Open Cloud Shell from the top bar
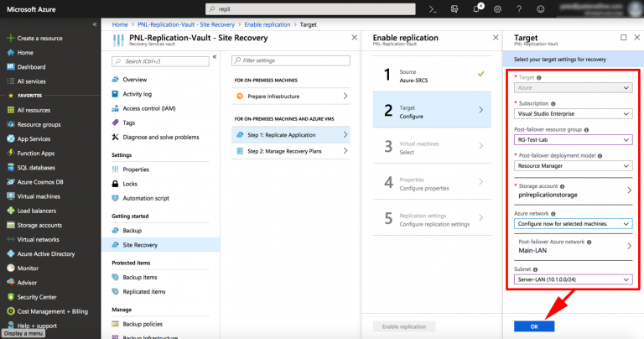This screenshot has height=339, width=644. 433,9
